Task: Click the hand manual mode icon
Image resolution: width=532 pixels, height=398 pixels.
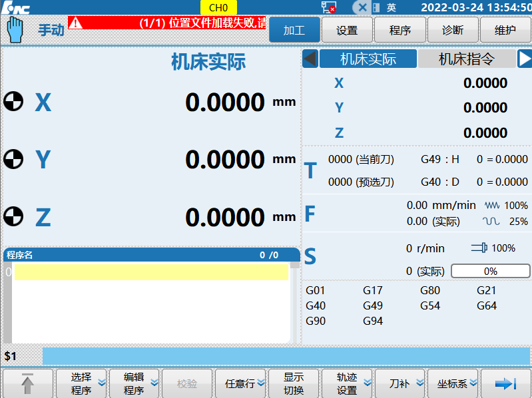Action: tap(15, 29)
